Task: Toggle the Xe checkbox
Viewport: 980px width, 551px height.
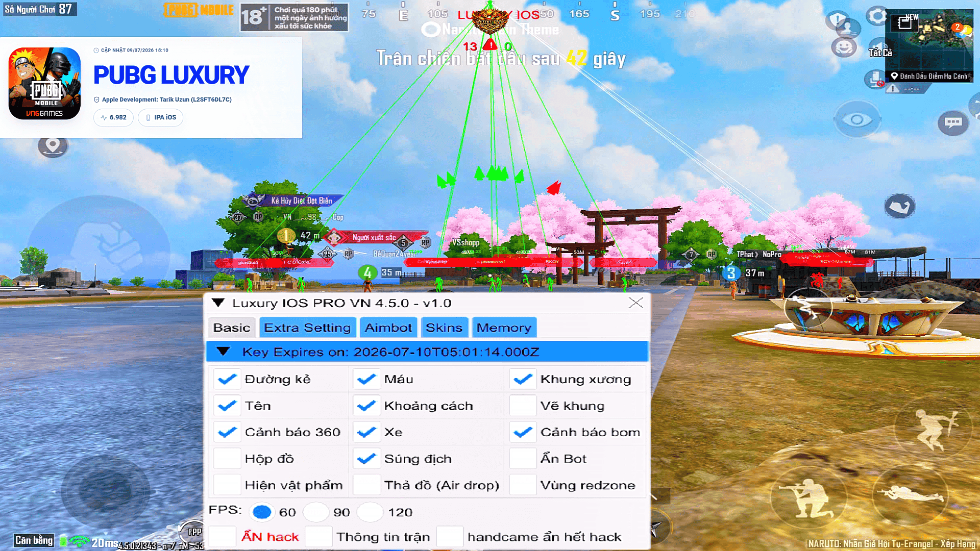Action: tap(366, 432)
